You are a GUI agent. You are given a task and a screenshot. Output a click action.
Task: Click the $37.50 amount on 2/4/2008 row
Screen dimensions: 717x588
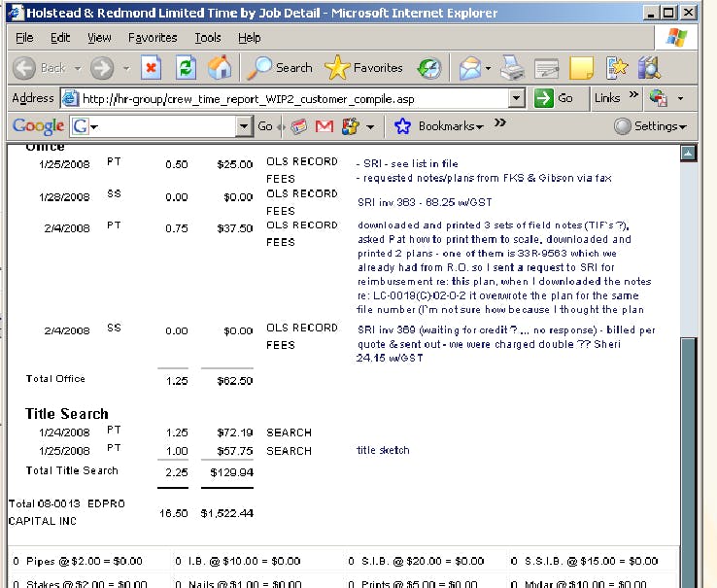[x=234, y=228]
